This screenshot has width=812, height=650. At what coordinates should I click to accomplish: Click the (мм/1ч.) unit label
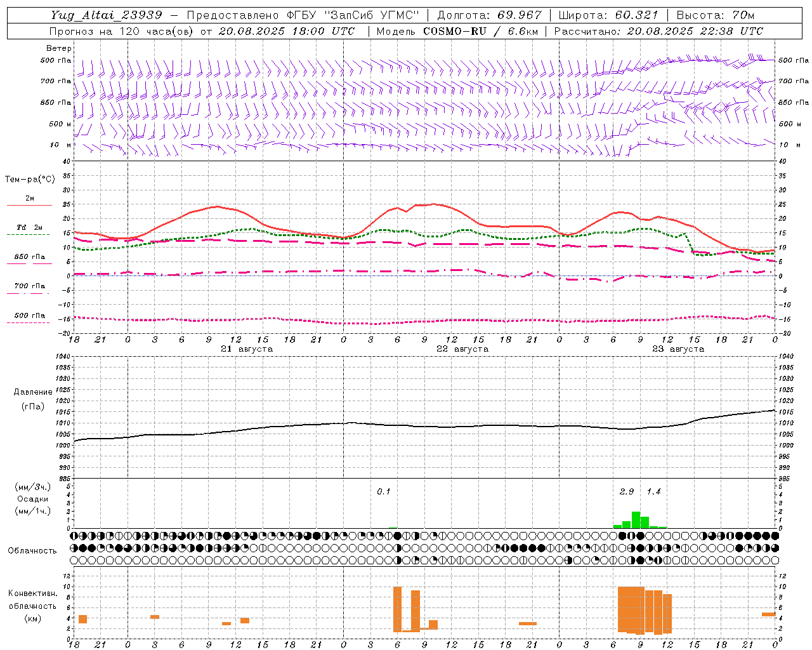click(33, 511)
